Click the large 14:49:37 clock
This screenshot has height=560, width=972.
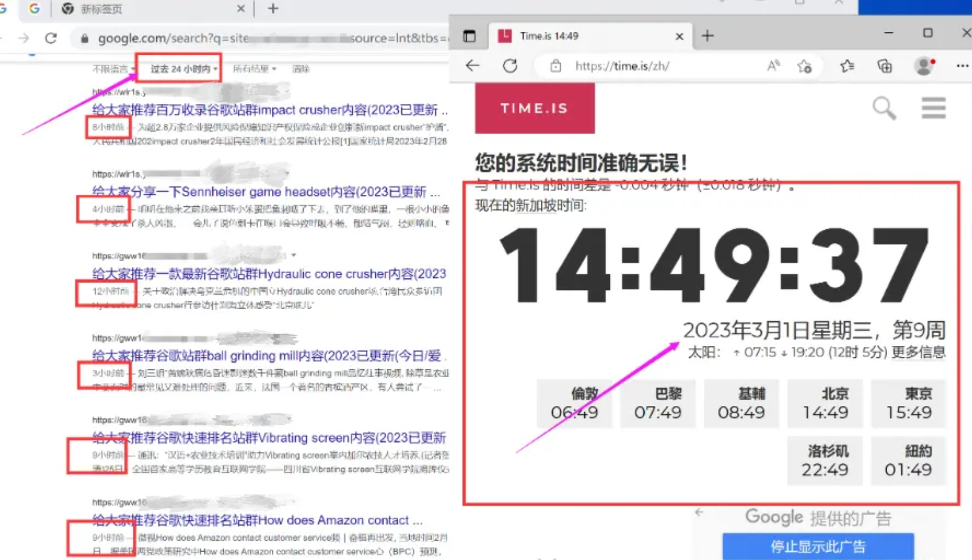[713, 265]
